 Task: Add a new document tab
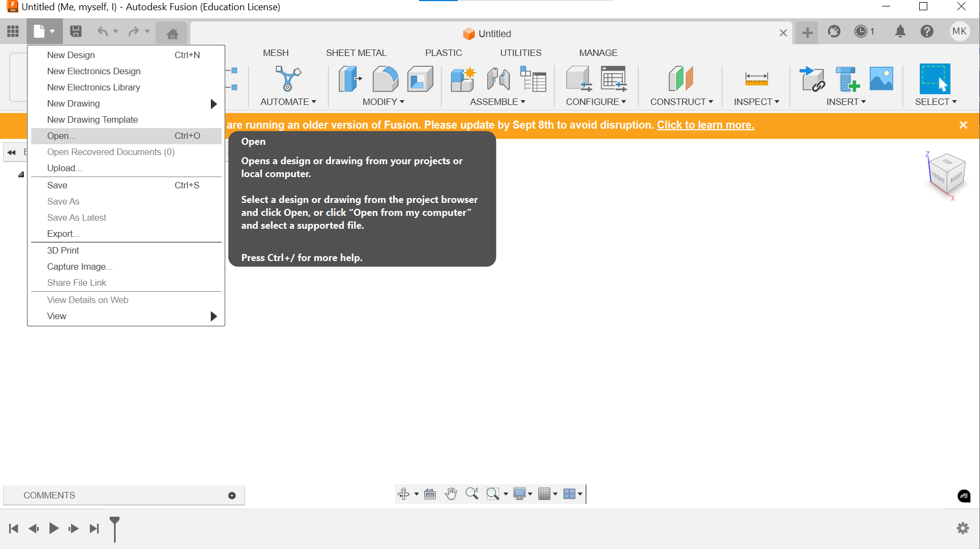tap(807, 33)
